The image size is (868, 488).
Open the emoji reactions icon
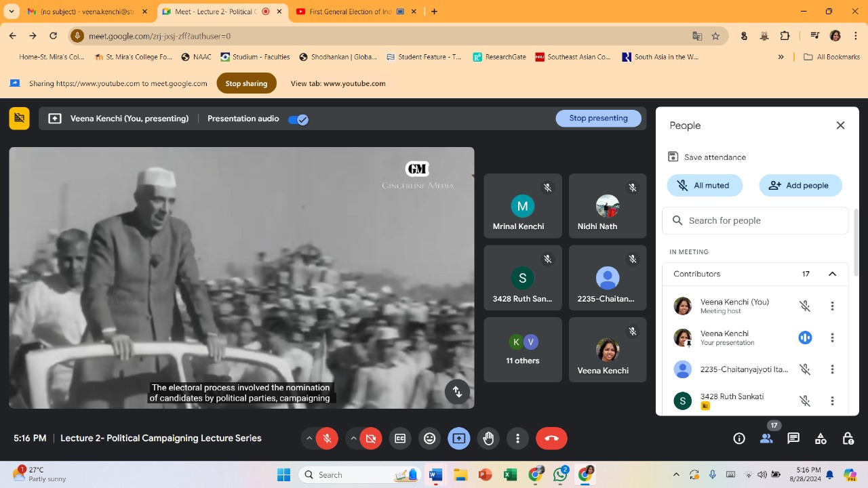[x=429, y=439]
